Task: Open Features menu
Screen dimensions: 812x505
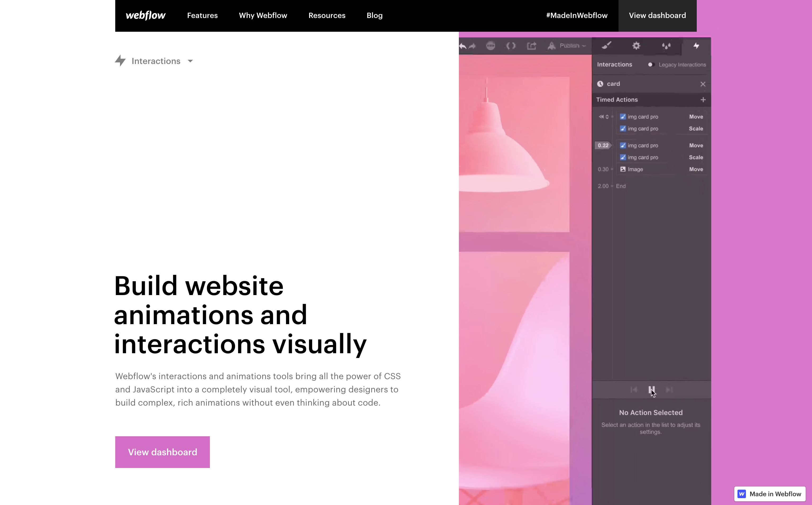Action: pyautogui.click(x=202, y=16)
